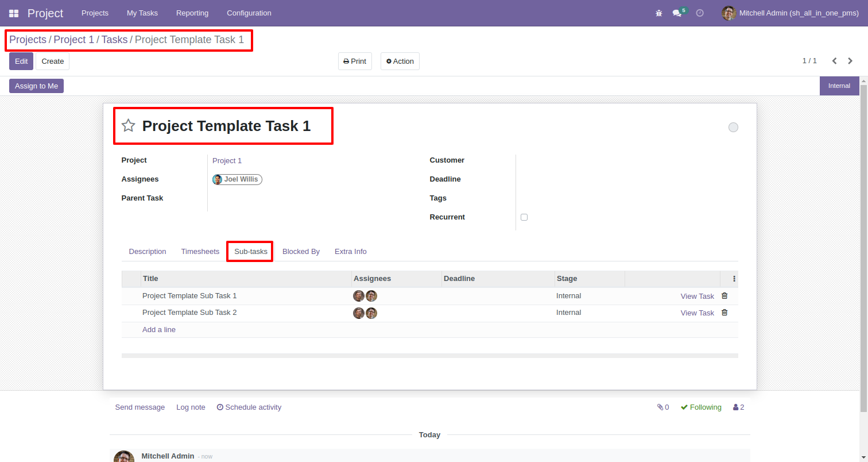868x462 pixels.
Task: Click the Internal stage cell of Sub Task 1
Action: (569, 296)
